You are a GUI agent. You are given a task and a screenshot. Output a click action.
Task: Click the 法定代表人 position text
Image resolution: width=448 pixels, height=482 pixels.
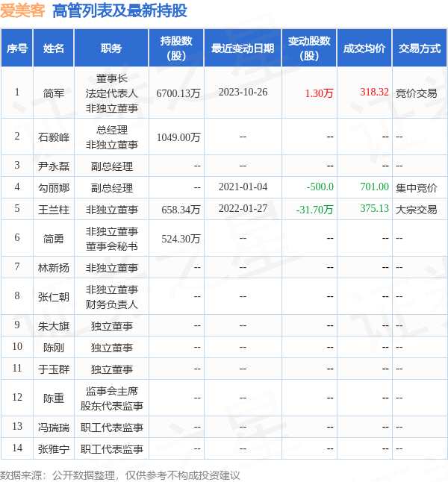pos(112,93)
